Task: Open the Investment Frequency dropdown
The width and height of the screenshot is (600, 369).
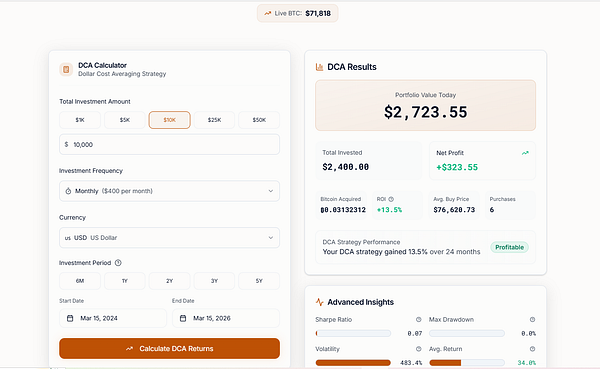Action: (170, 191)
